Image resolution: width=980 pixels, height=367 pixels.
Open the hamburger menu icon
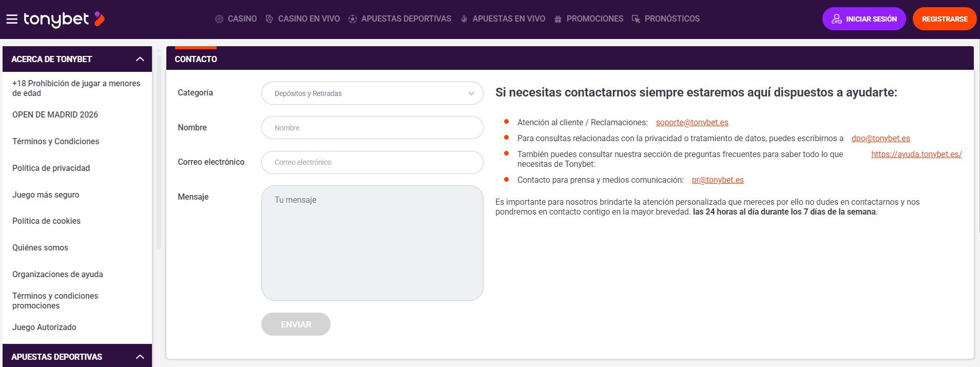pyautogui.click(x=12, y=20)
